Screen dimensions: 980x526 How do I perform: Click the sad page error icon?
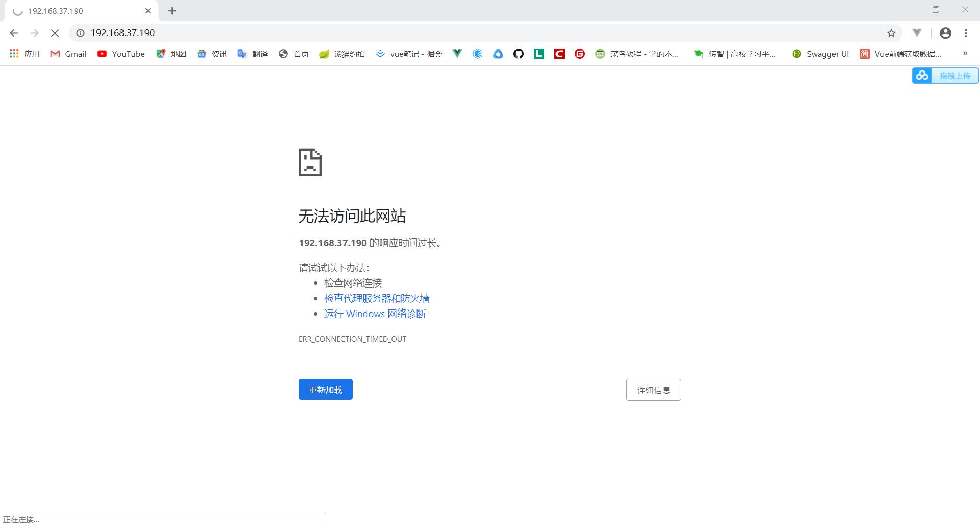click(310, 162)
